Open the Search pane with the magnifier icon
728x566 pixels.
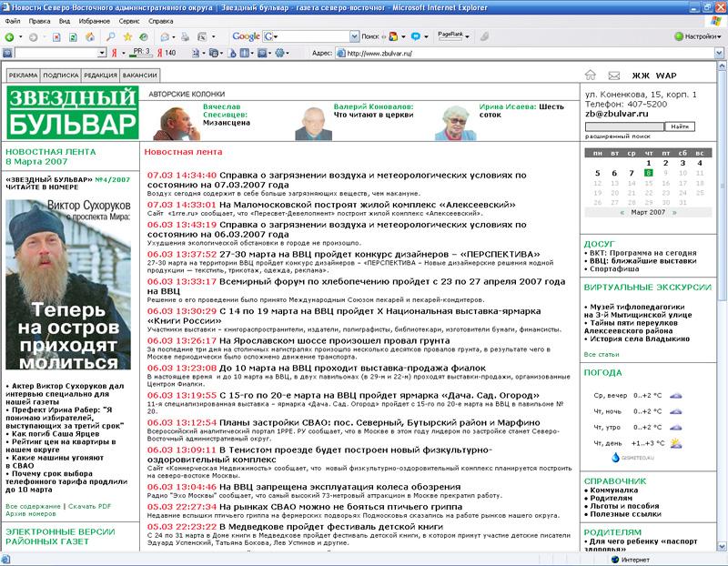pos(110,36)
